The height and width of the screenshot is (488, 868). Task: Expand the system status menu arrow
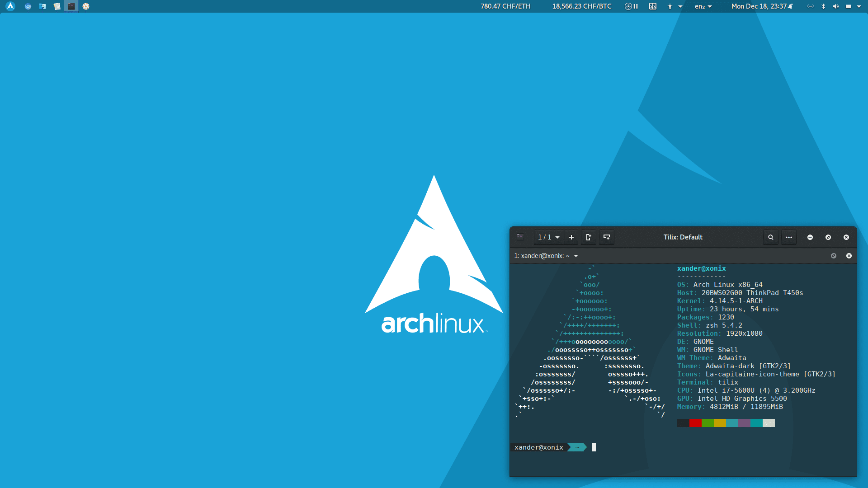[859, 6]
